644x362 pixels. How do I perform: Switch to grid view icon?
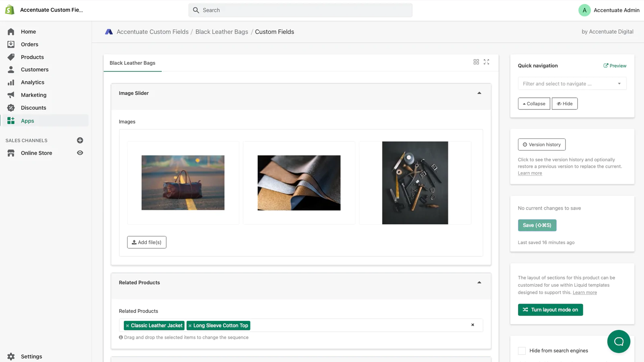[x=476, y=62]
